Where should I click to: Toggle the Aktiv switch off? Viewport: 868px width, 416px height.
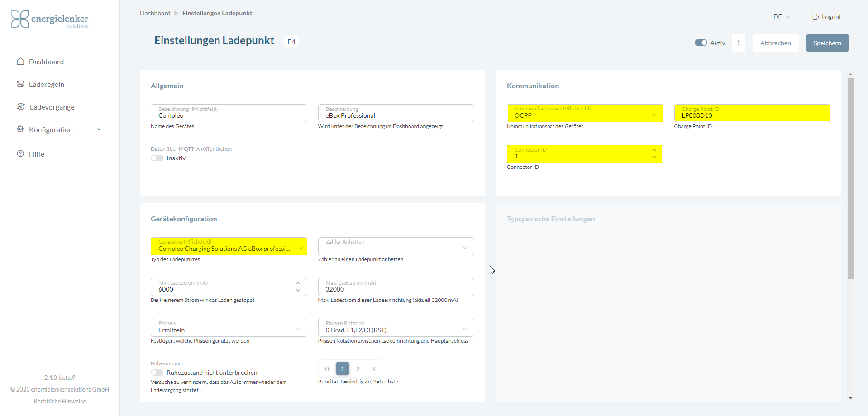coord(701,43)
